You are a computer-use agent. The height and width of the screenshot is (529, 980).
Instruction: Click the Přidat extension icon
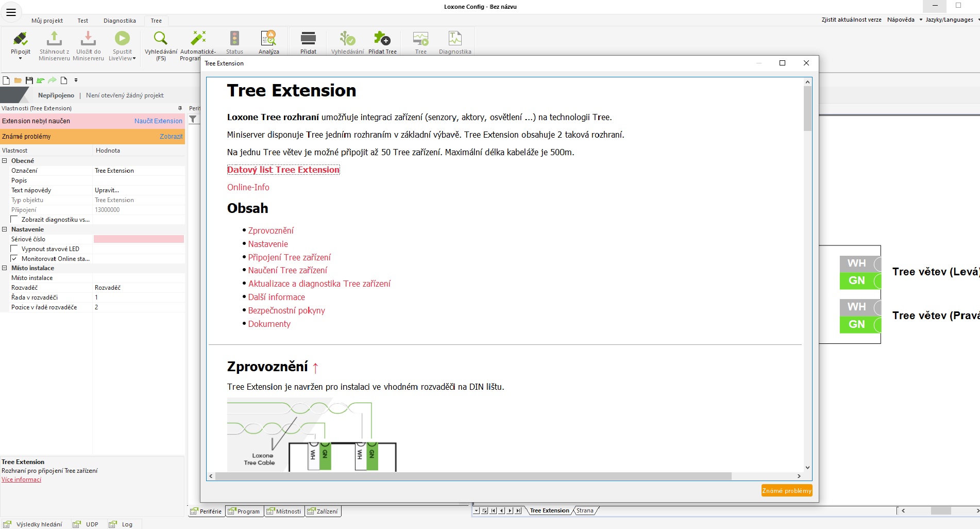[308, 39]
